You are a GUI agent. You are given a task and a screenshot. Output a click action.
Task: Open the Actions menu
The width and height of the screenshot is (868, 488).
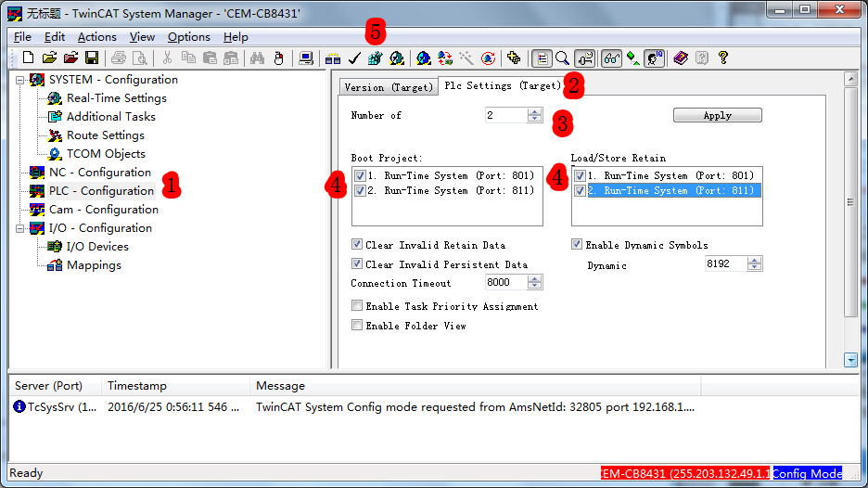(96, 36)
